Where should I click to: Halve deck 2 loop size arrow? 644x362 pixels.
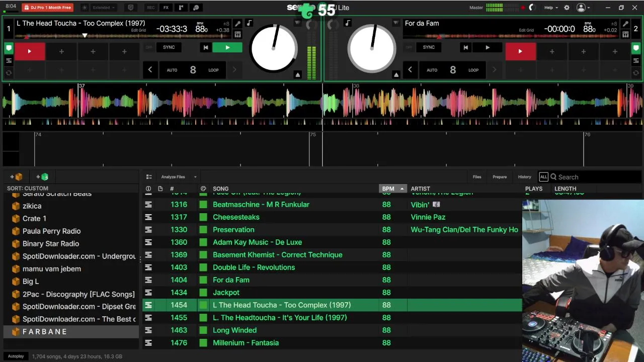pos(410,70)
